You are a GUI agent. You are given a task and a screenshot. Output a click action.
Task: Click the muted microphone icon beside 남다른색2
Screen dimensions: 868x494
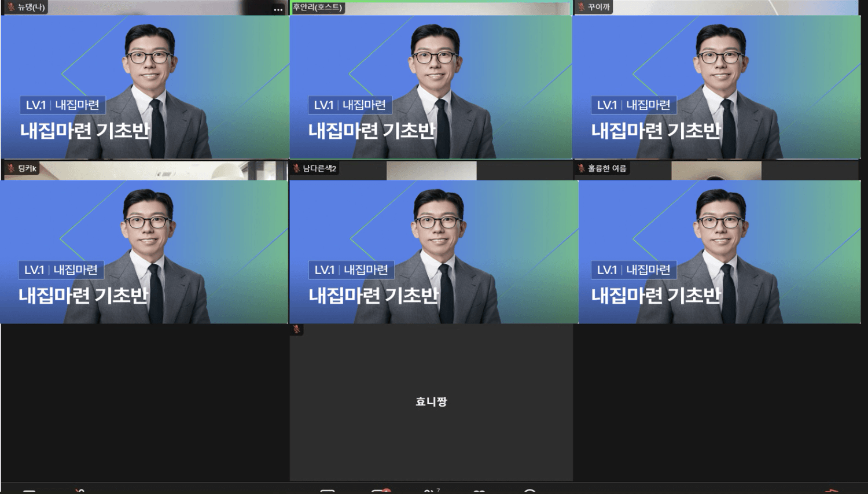296,168
